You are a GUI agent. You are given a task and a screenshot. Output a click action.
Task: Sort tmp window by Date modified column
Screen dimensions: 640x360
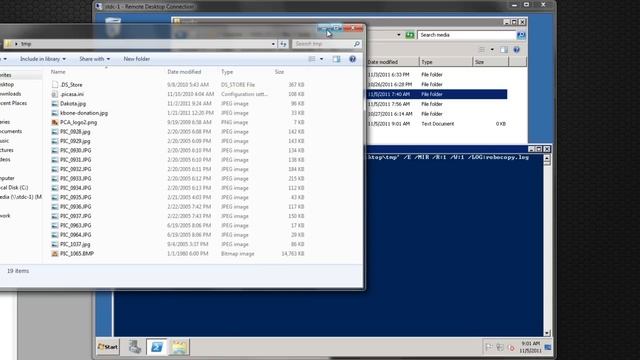point(184,72)
